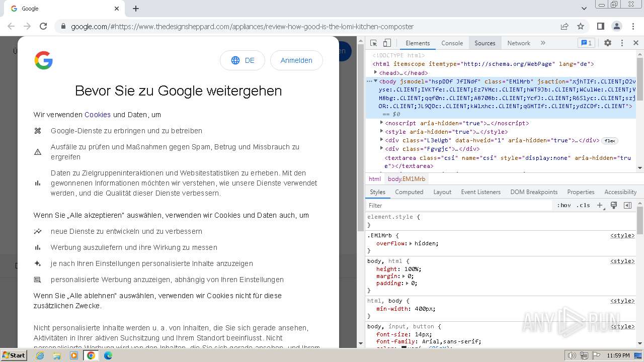Open Internet Explorer from the taskbar
The height and width of the screenshot is (362, 644).
[x=40, y=355]
